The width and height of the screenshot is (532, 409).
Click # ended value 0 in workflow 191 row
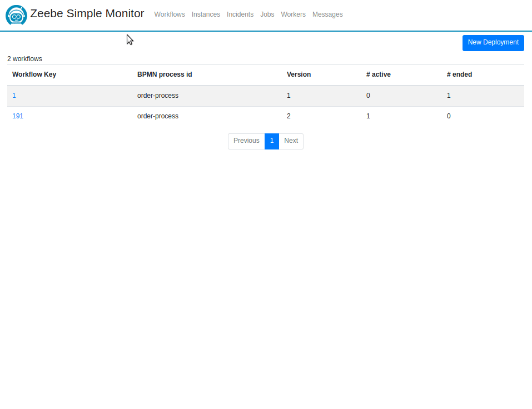pos(449,116)
